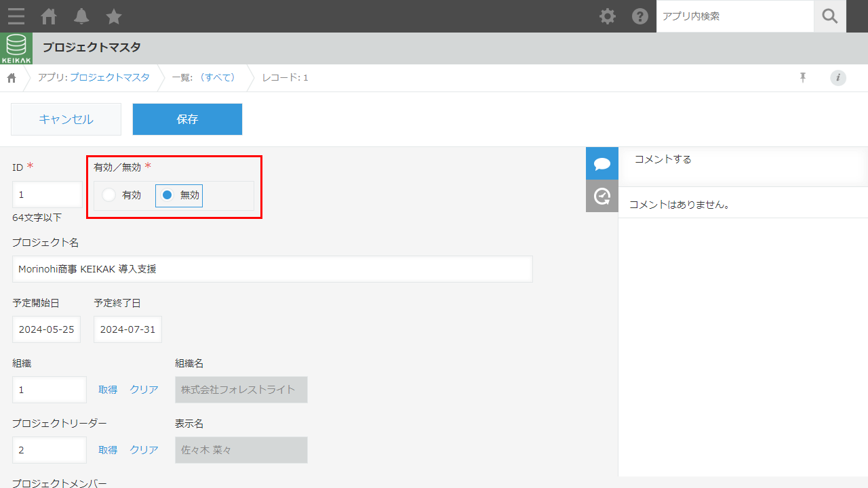
Task: Focus the アプリ内検索 search box
Action: (x=735, y=16)
